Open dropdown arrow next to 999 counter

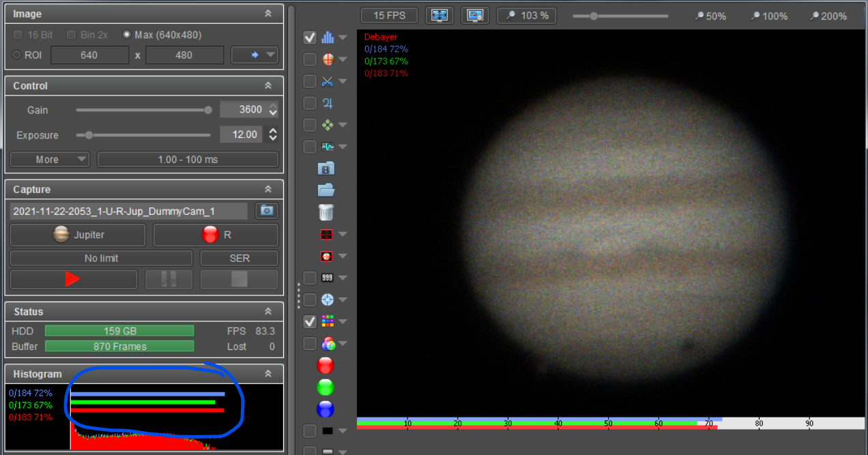(x=343, y=278)
